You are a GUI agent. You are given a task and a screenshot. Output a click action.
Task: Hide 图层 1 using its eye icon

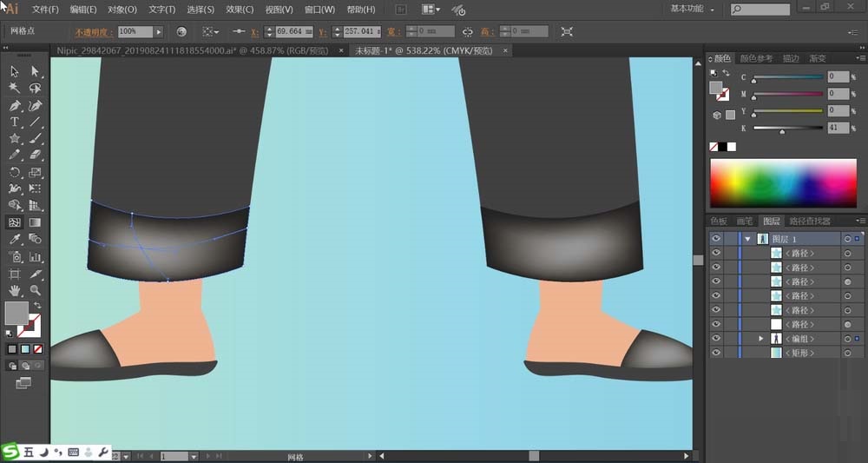pyautogui.click(x=716, y=239)
